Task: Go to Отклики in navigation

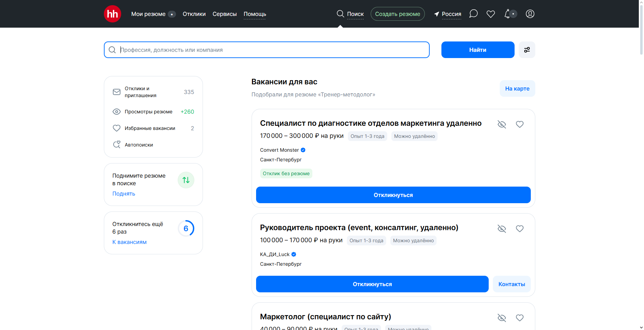Action: (194, 14)
